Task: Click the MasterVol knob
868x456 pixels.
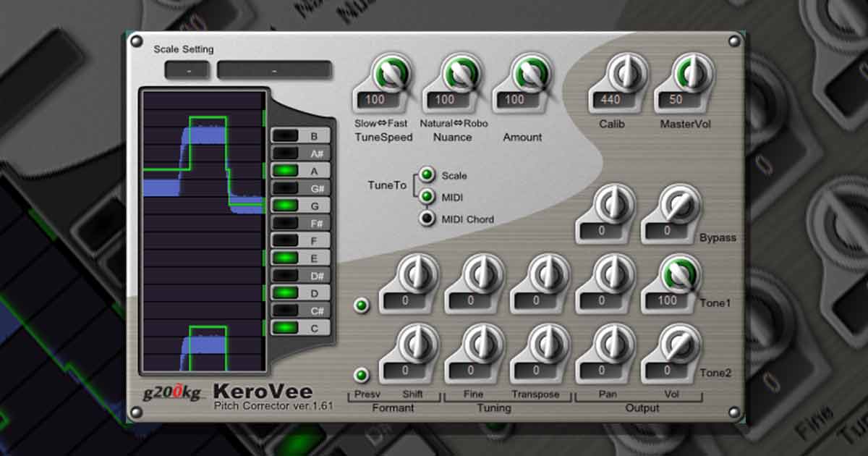Action: coord(693,72)
